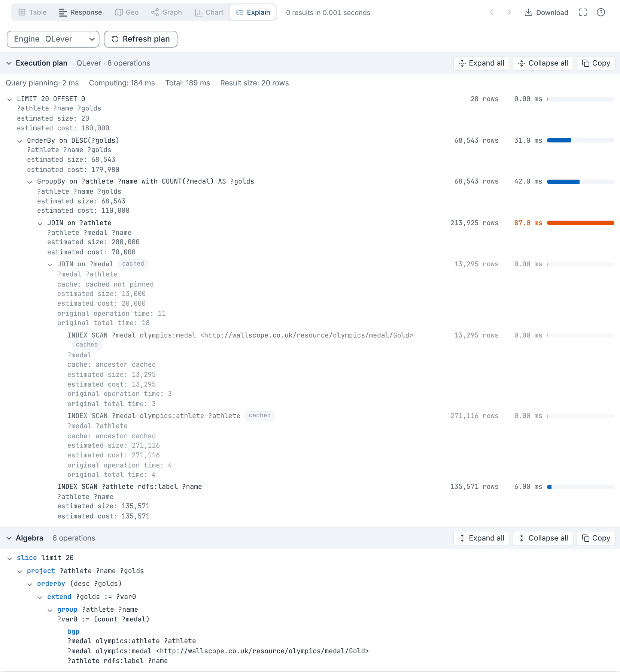The height and width of the screenshot is (672, 620).
Task: Select the bgp algebra node
Action: click(73, 632)
